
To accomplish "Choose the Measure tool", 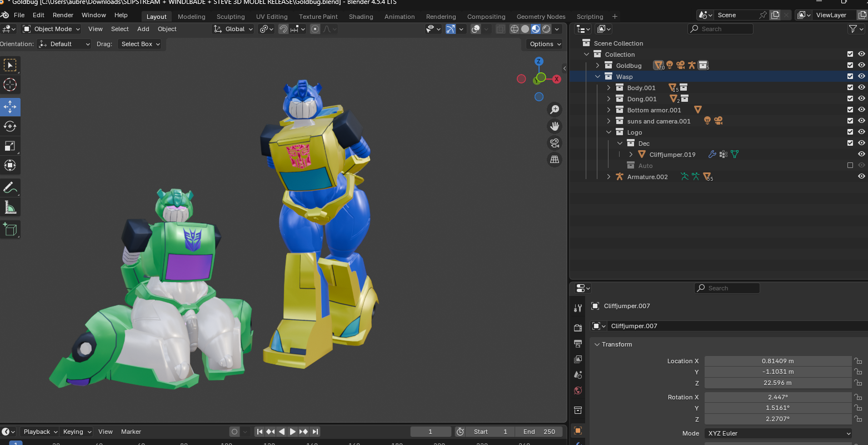I will coord(10,207).
